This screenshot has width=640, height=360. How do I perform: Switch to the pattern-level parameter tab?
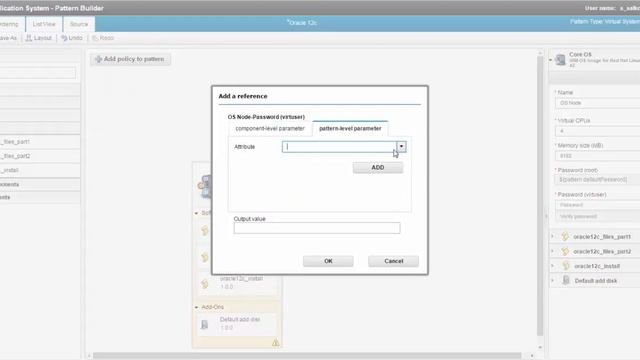coord(350,128)
